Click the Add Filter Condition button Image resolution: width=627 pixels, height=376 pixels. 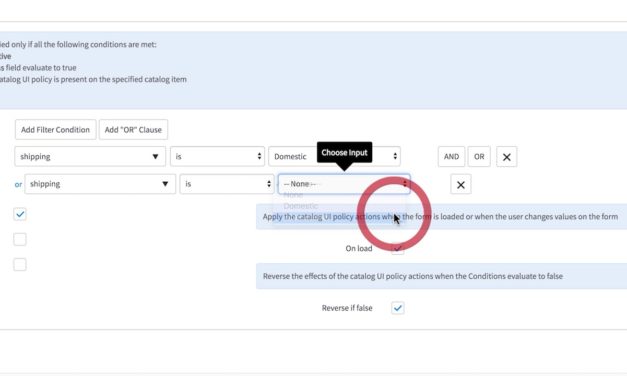(56, 130)
